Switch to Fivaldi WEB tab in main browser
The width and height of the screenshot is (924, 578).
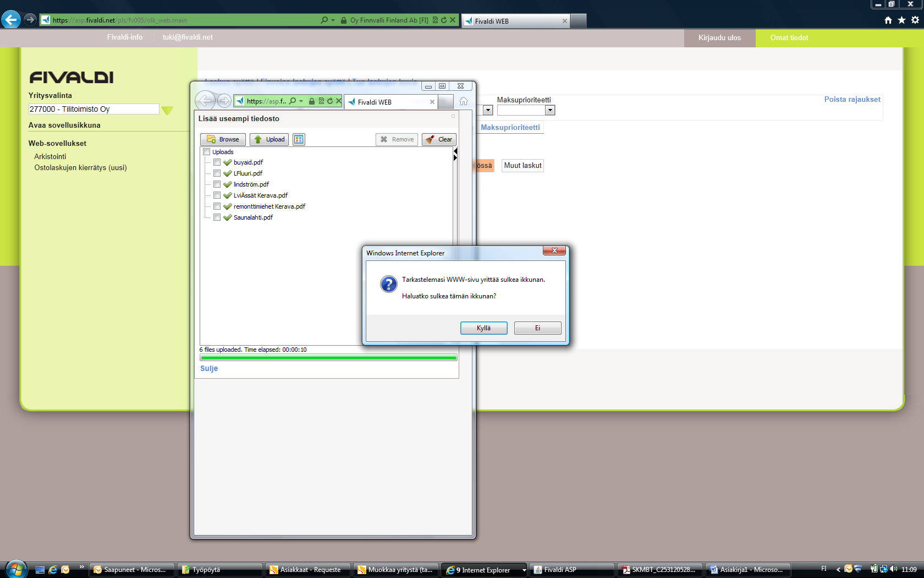coord(515,21)
